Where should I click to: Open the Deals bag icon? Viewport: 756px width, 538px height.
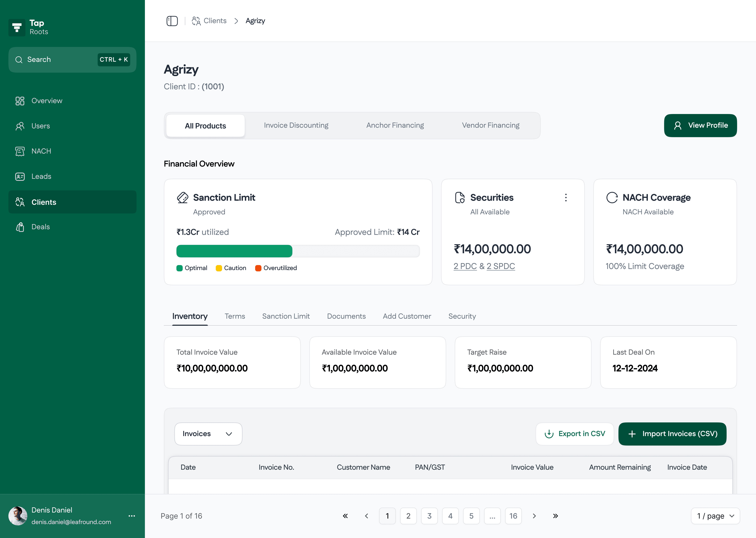[x=20, y=227]
